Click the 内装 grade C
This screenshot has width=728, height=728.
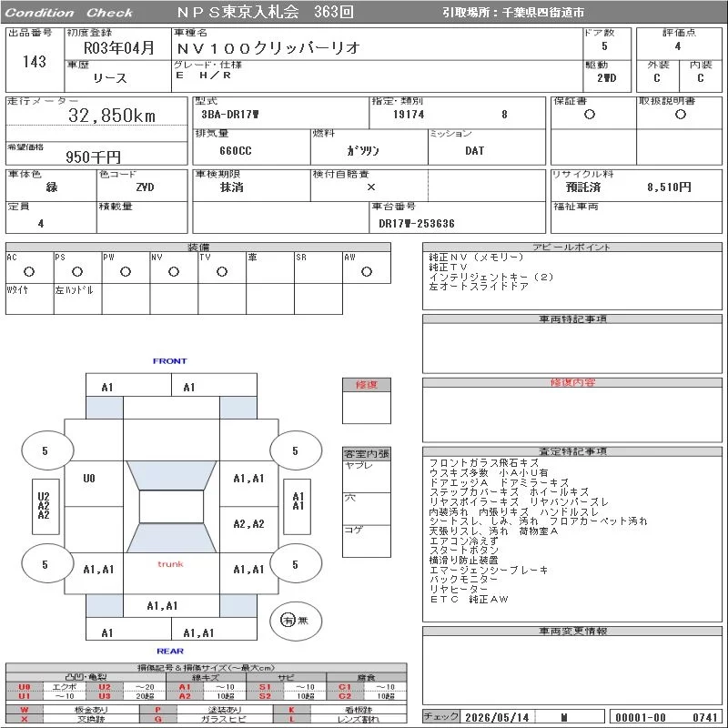pyautogui.click(x=700, y=78)
